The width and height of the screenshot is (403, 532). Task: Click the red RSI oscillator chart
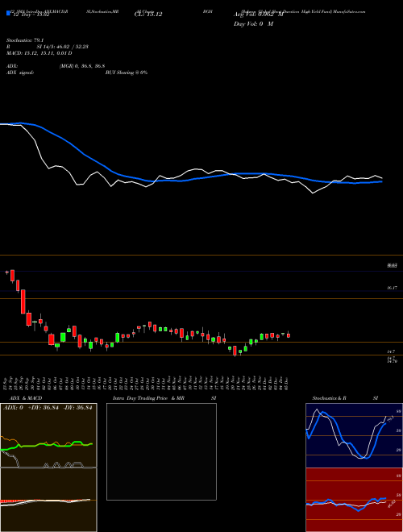354,500
